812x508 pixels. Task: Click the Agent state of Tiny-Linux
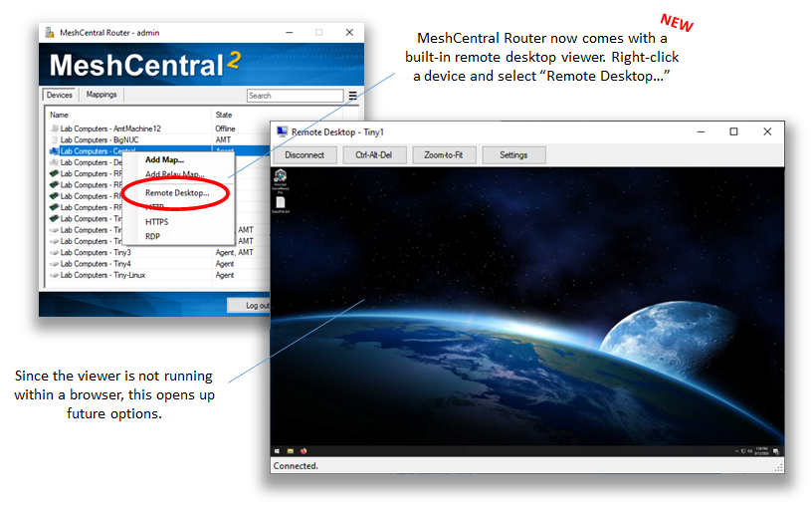click(225, 275)
